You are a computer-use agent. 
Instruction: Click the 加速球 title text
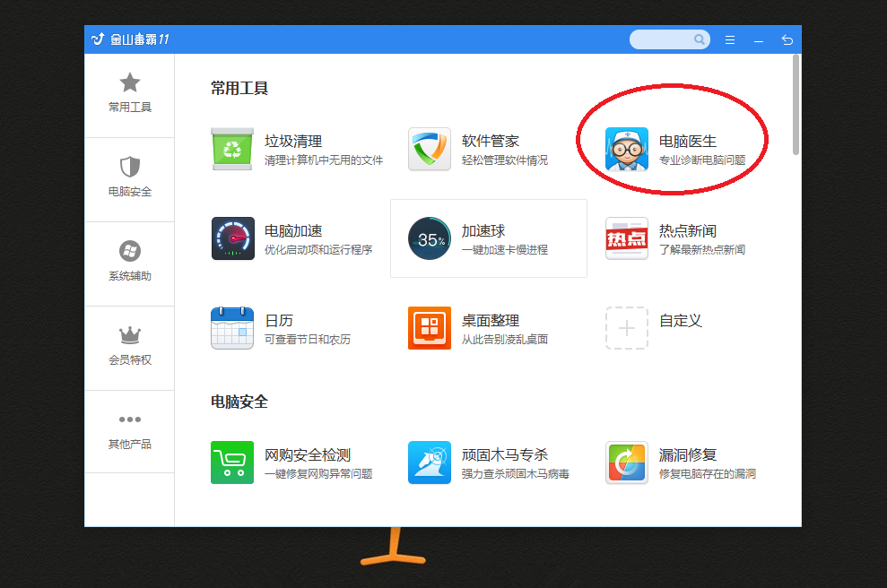[483, 230]
